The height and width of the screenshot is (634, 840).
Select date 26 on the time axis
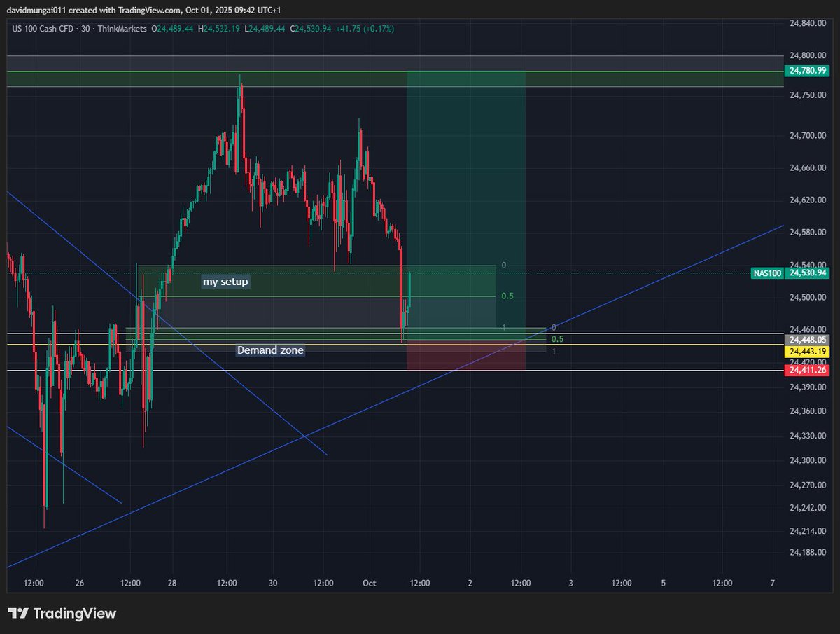80,583
